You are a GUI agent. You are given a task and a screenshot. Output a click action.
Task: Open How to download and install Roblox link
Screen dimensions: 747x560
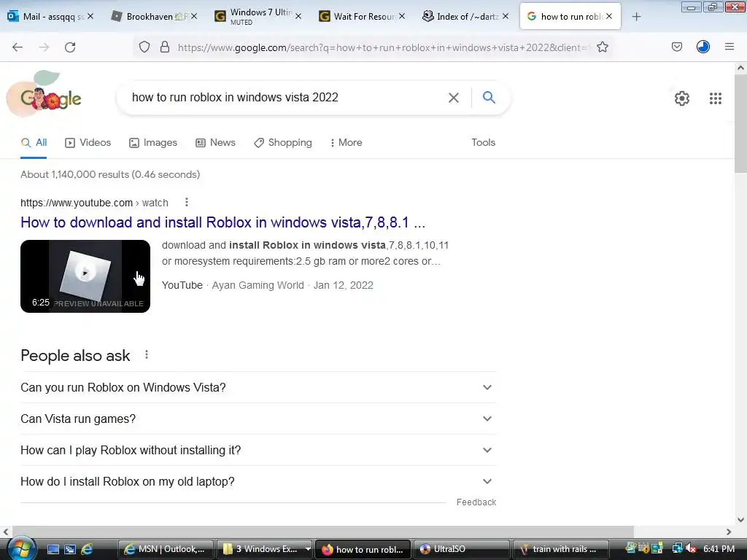(x=223, y=222)
